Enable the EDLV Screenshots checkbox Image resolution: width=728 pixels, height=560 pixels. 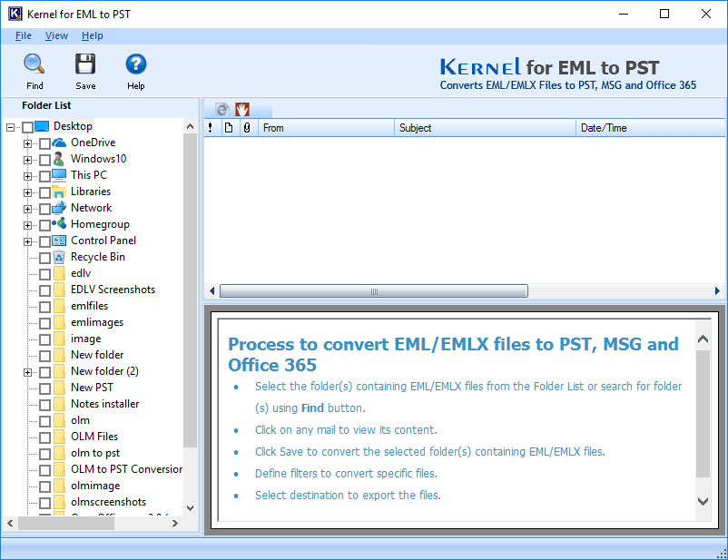click(44, 290)
